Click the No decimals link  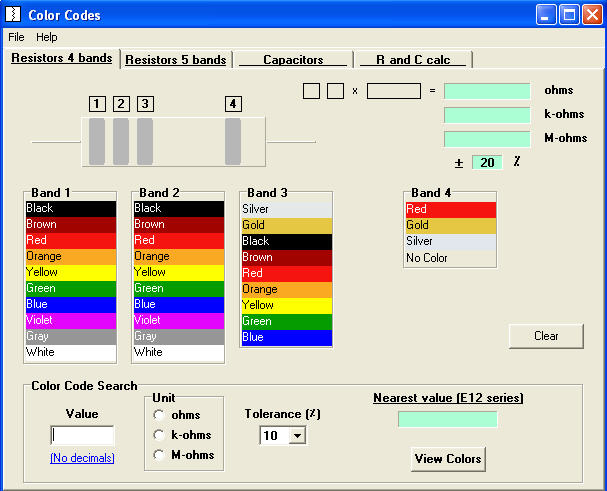click(x=82, y=458)
